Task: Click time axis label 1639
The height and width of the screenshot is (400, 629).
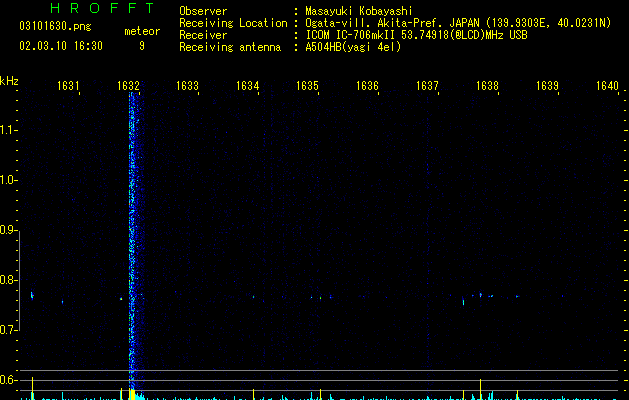Action: click(x=547, y=86)
